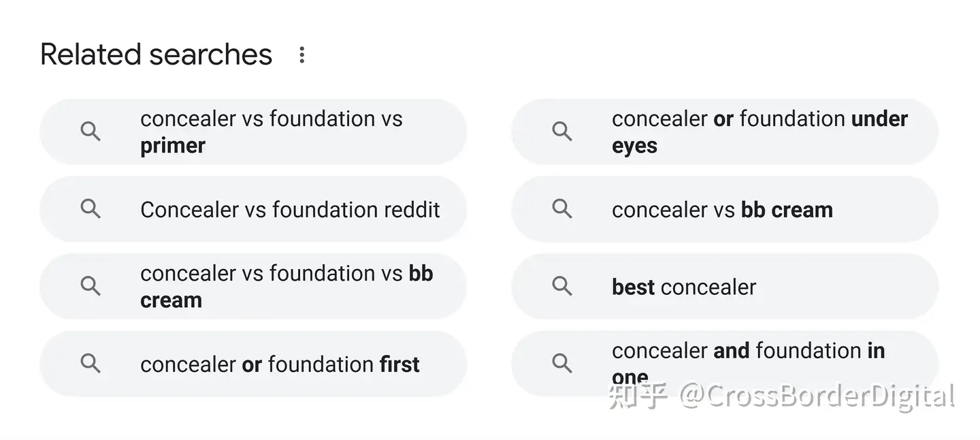Click magnifier icon next to 'Concealer vs foundation reddit'
This screenshot has height=440, width=980.
91,208
